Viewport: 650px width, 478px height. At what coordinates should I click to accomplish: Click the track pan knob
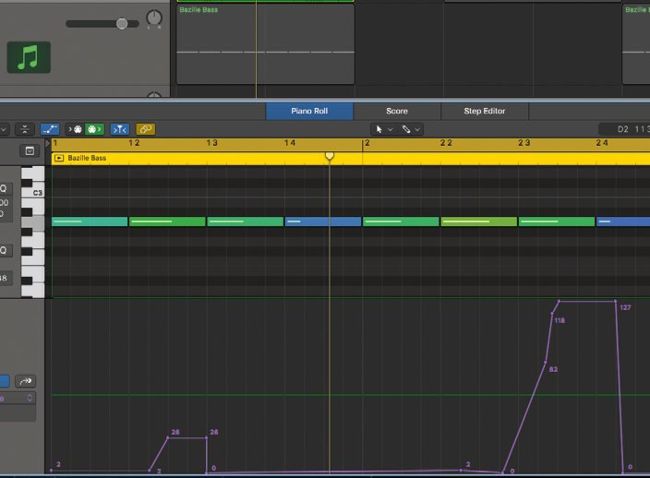154,17
